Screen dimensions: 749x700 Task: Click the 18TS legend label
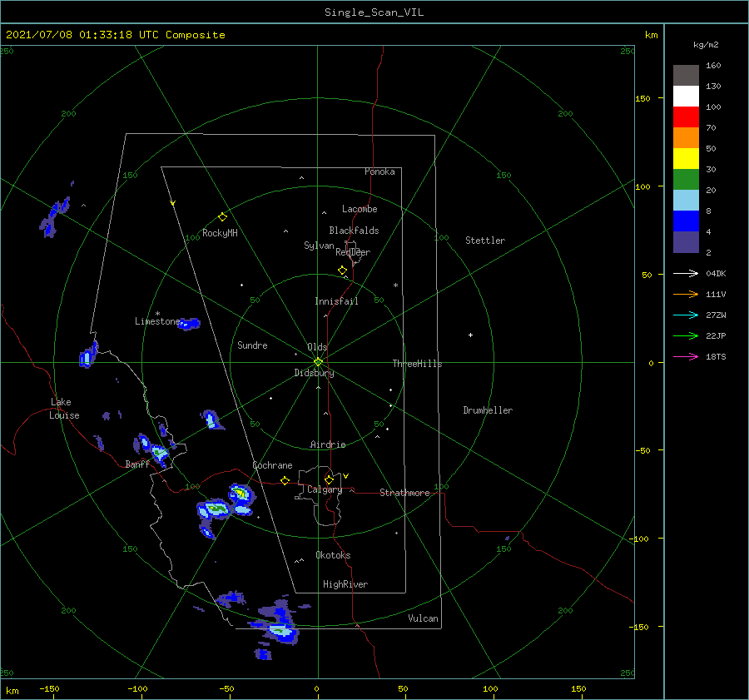[716, 356]
